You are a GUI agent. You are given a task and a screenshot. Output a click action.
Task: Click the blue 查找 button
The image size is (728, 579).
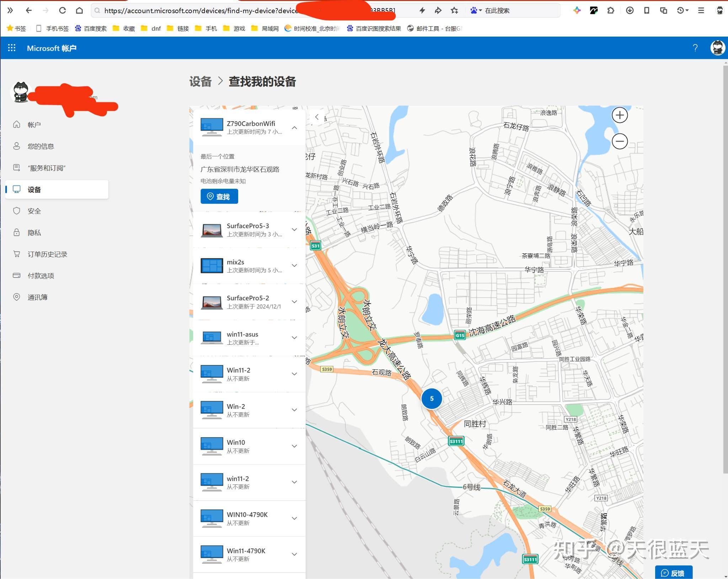[219, 196]
